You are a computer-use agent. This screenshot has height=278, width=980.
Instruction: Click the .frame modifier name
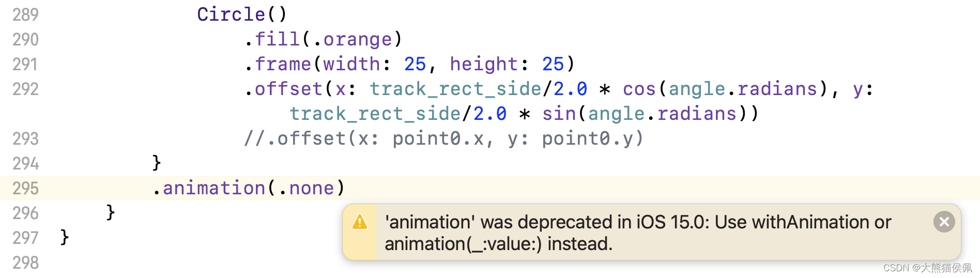283,64
